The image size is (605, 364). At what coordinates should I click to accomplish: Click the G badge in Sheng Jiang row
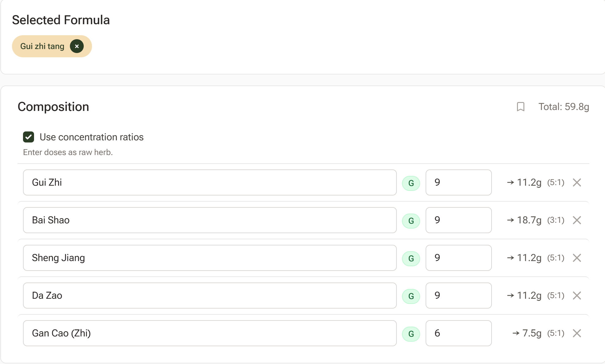coord(411,259)
